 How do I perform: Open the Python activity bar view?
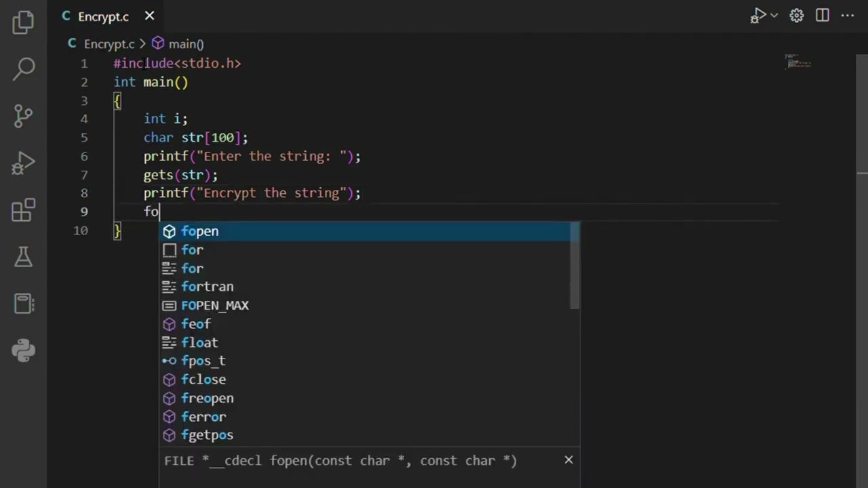tap(24, 350)
